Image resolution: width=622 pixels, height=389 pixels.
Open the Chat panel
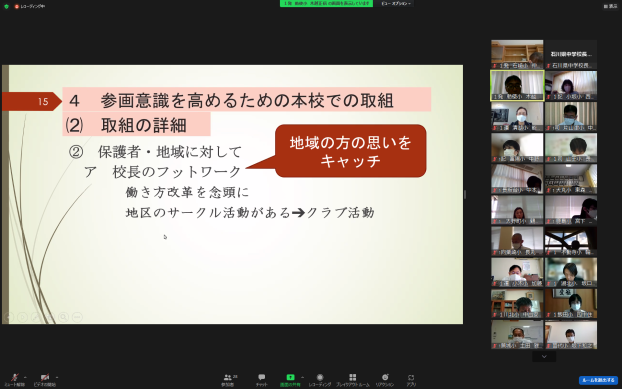pos(261,380)
